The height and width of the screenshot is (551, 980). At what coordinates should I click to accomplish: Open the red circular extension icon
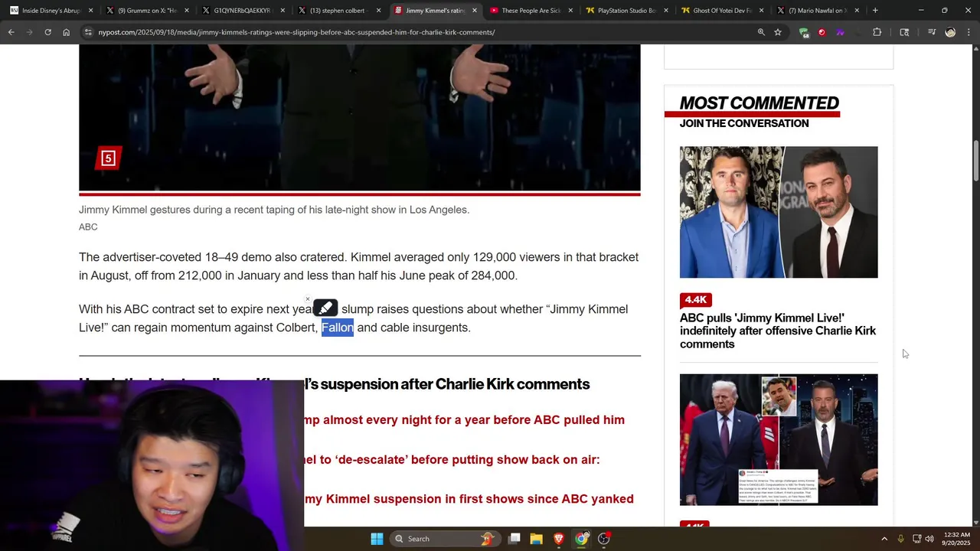[822, 32]
